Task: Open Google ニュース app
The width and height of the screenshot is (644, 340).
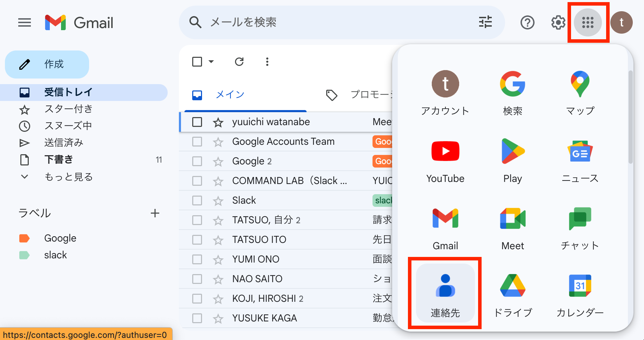Action: click(x=580, y=161)
